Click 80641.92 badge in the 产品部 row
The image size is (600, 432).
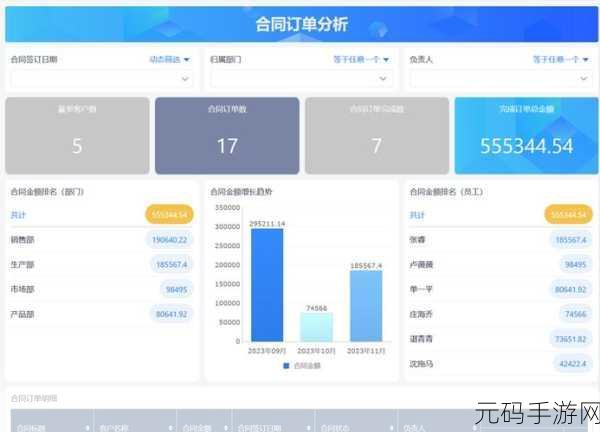click(x=171, y=314)
